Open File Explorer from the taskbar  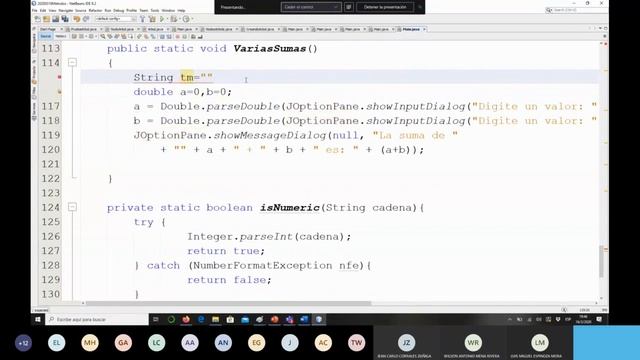click(216, 320)
